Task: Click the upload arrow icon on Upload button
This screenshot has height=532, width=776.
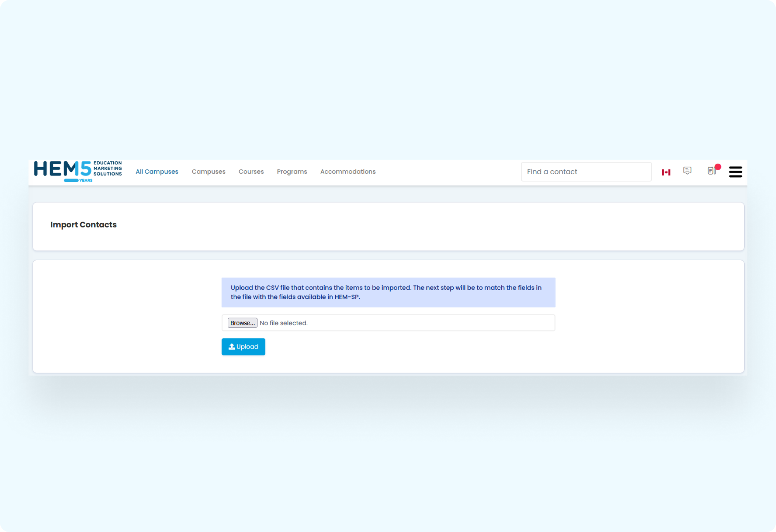Action: coord(232,347)
